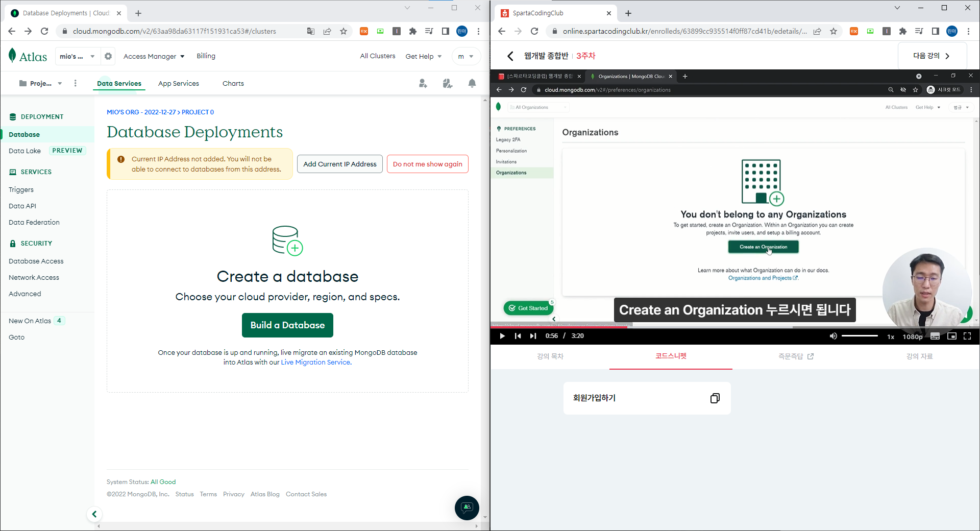Image resolution: width=980 pixels, height=531 pixels.
Task: Enter fullscreen for the lecture video
Action: (x=967, y=336)
